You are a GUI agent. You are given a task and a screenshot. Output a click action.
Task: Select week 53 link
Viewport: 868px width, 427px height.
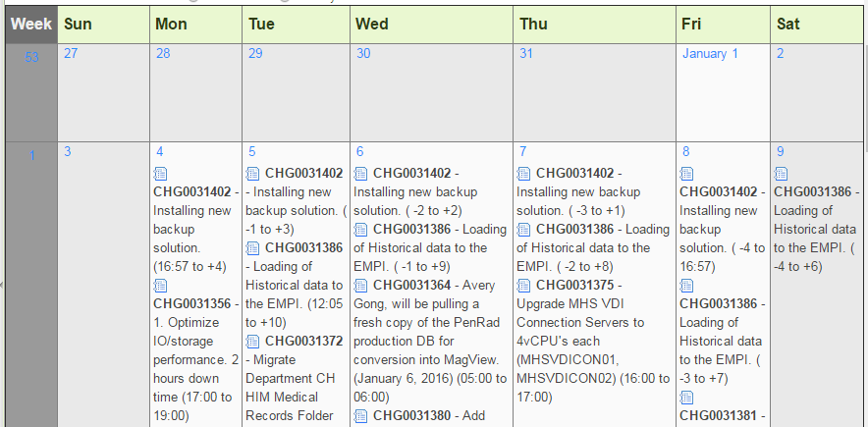pos(31,57)
